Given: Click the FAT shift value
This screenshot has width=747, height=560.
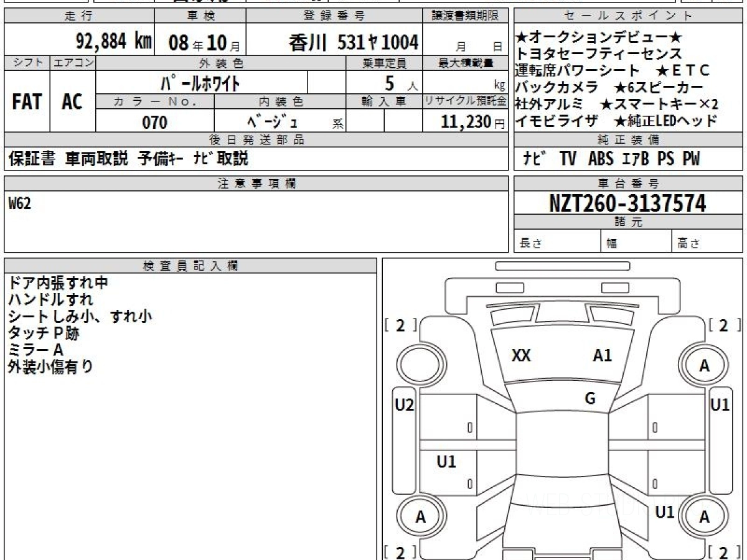Looking at the screenshot, I should [x=27, y=102].
